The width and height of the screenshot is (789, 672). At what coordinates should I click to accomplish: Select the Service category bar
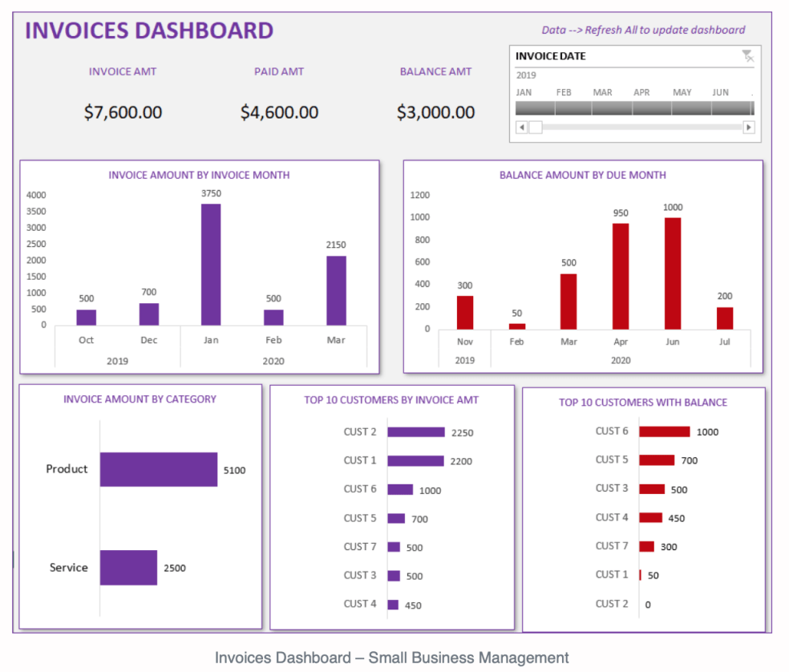(x=128, y=567)
